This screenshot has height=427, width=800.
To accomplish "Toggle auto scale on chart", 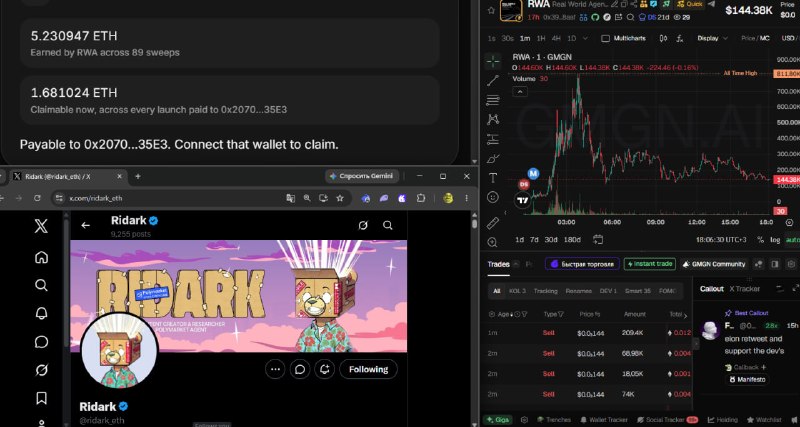I will click(792, 239).
